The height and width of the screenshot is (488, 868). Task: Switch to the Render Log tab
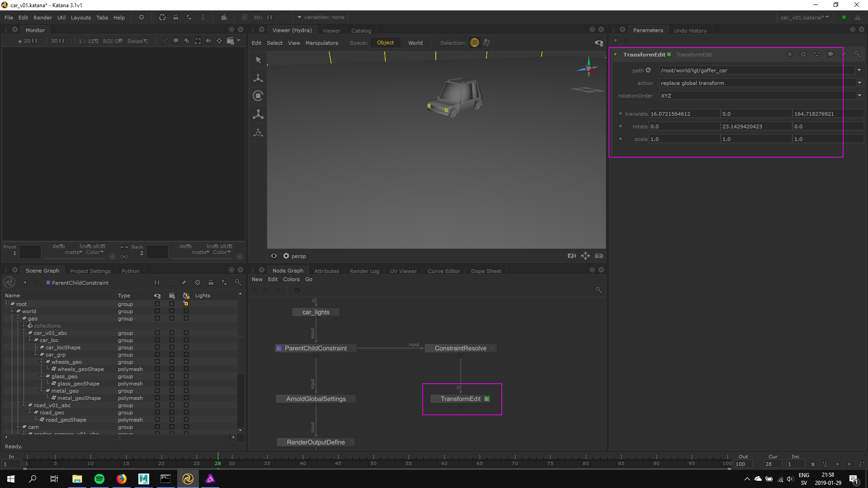[x=364, y=271]
